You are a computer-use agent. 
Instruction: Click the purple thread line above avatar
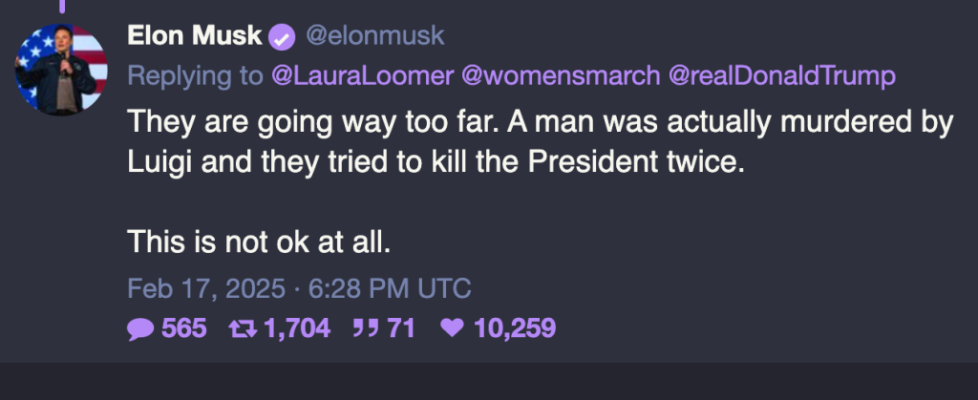[x=61, y=6]
